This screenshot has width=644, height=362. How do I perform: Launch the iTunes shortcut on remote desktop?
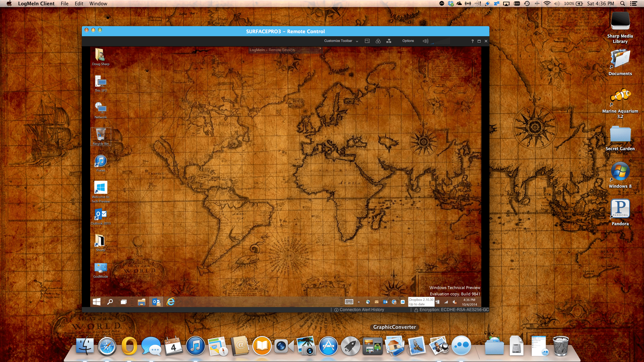[x=101, y=163]
